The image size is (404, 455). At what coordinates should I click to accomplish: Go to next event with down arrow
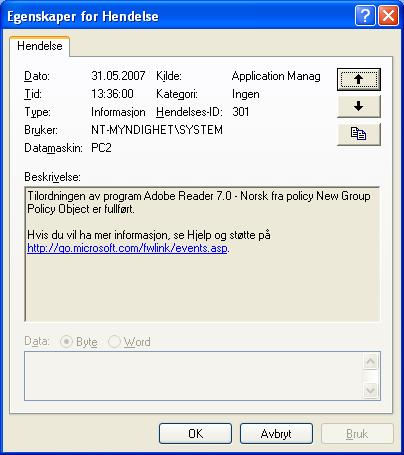359,107
